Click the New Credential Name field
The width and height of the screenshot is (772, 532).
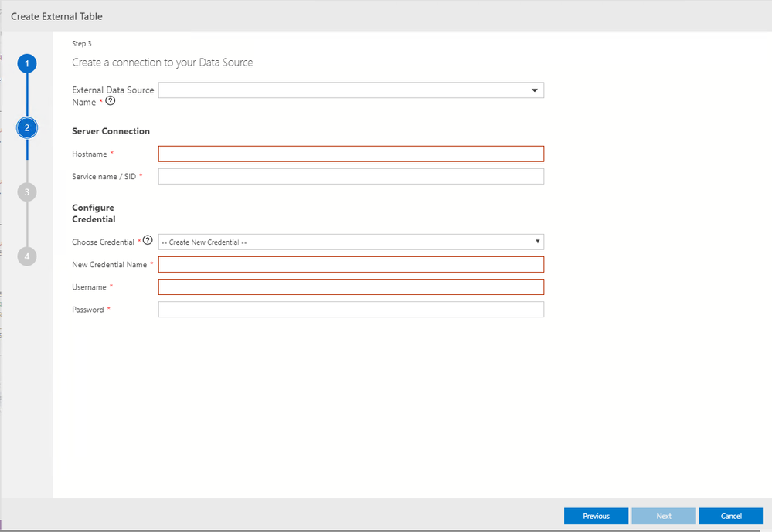coord(351,264)
